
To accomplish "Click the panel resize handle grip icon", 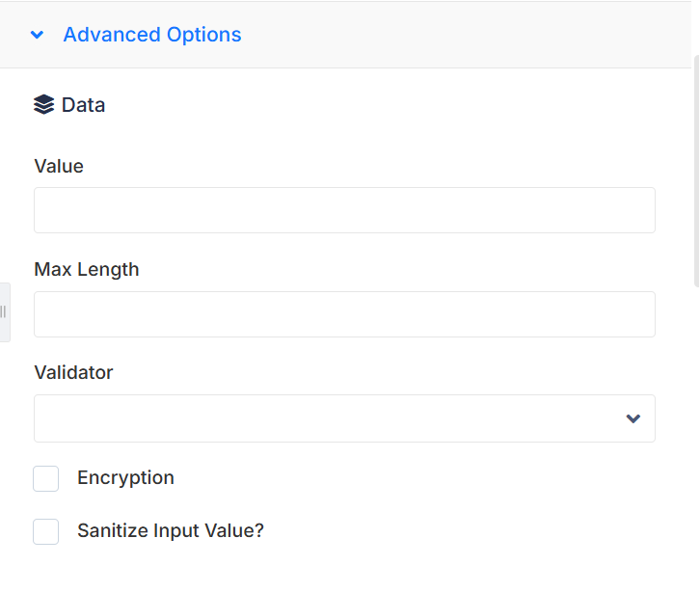I will coord(3,311).
